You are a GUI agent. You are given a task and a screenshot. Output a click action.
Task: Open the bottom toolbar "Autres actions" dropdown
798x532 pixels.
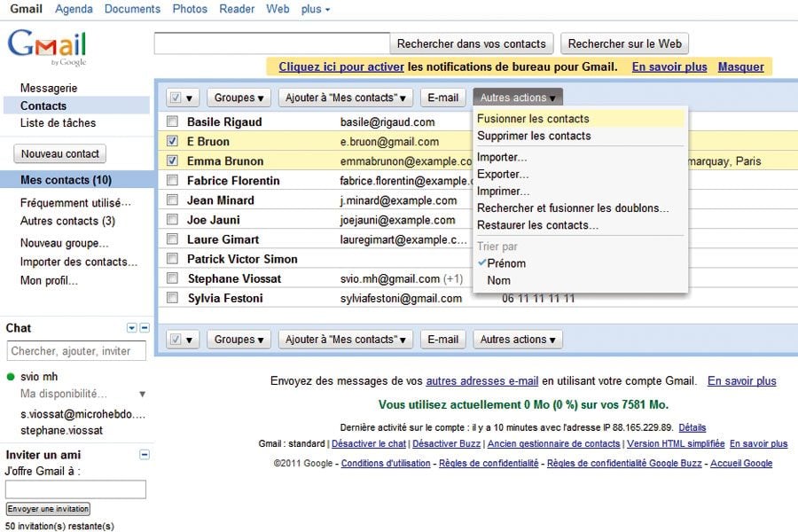(x=519, y=340)
